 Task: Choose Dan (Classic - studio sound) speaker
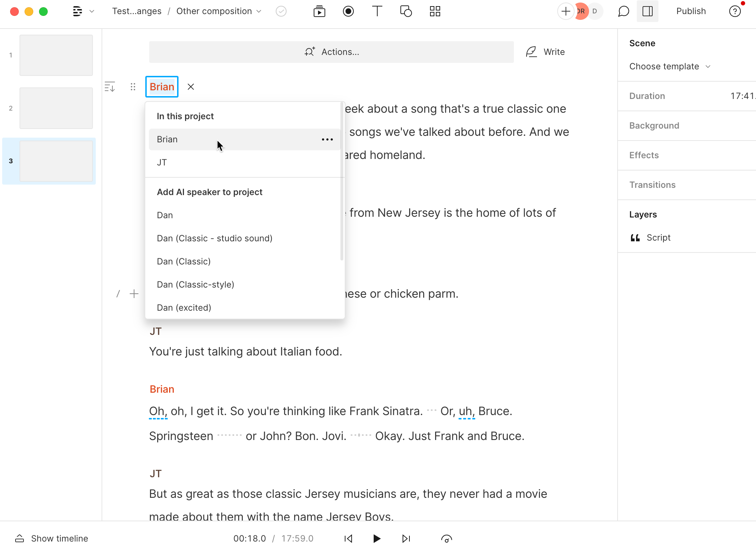[x=214, y=238]
